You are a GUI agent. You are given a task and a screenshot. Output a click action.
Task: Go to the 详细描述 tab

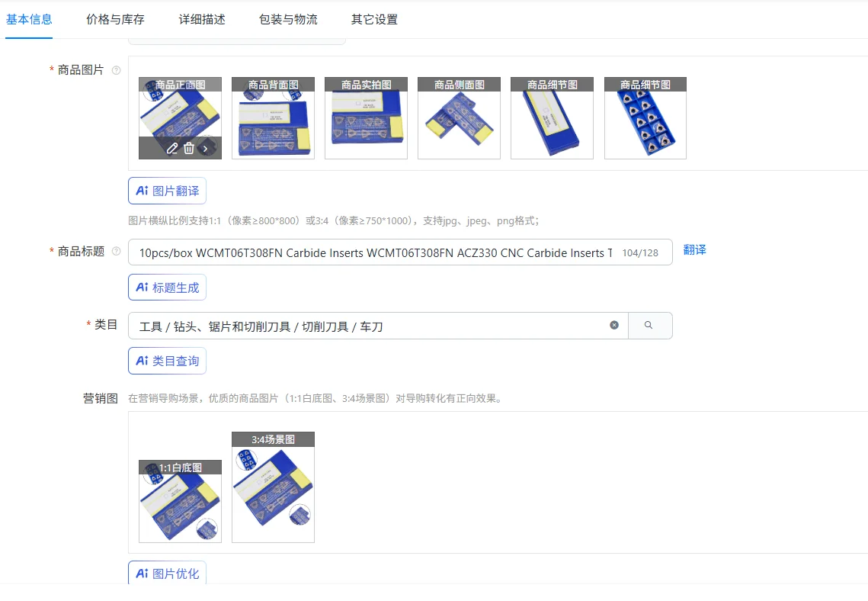[x=202, y=19]
